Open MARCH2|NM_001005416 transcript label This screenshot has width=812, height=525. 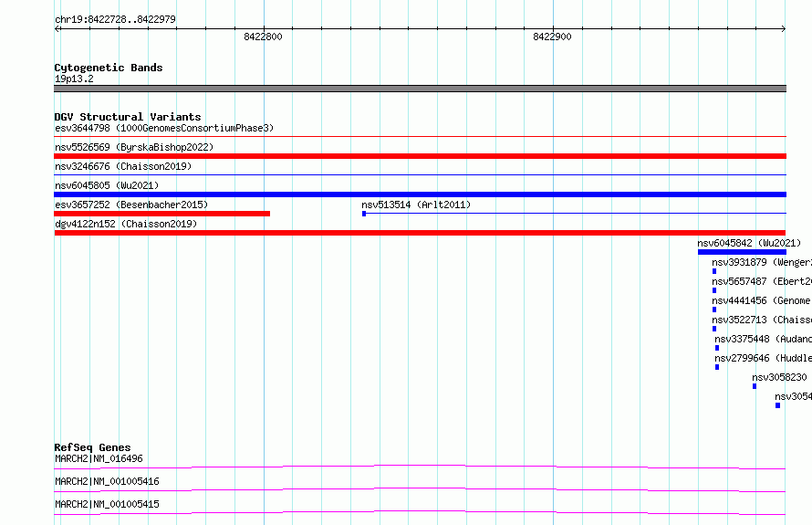tap(107, 481)
